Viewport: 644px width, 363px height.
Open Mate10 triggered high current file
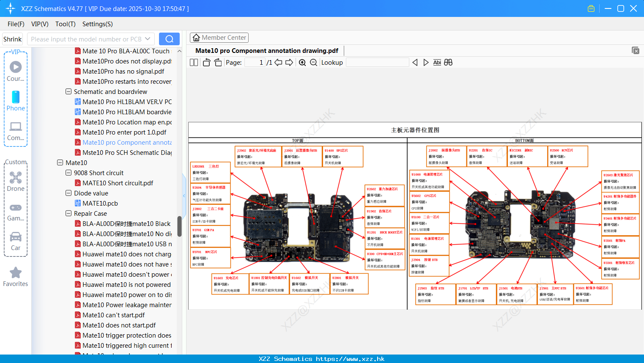click(x=123, y=345)
